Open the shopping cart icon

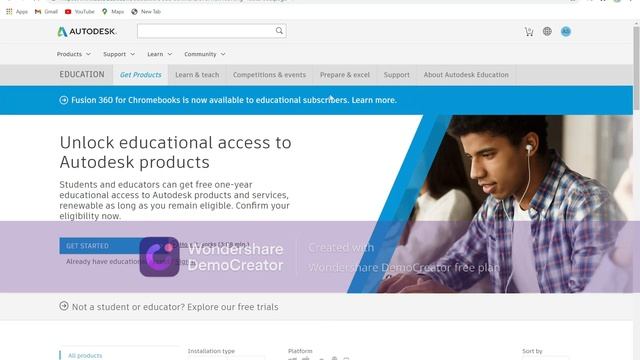point(529,31)
